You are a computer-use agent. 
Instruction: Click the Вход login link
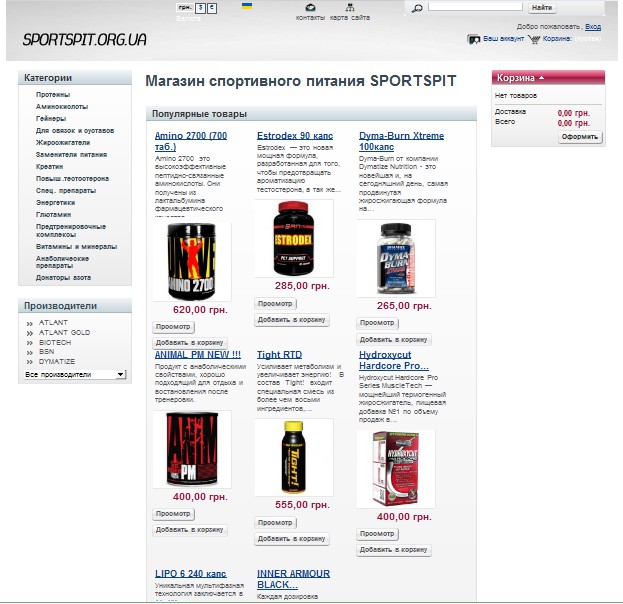tap(593, 27)
